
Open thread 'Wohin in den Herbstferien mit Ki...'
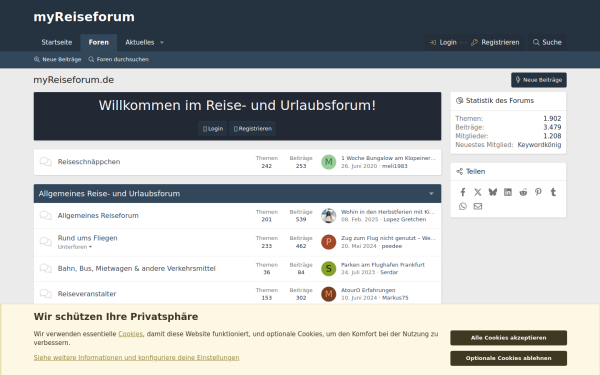tap(388, 212)
